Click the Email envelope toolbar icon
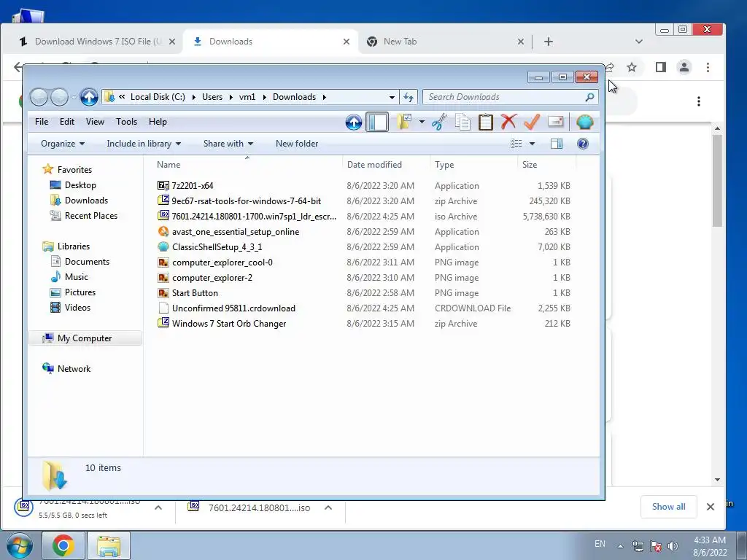The image size is (747, 560). pos(555,122)
